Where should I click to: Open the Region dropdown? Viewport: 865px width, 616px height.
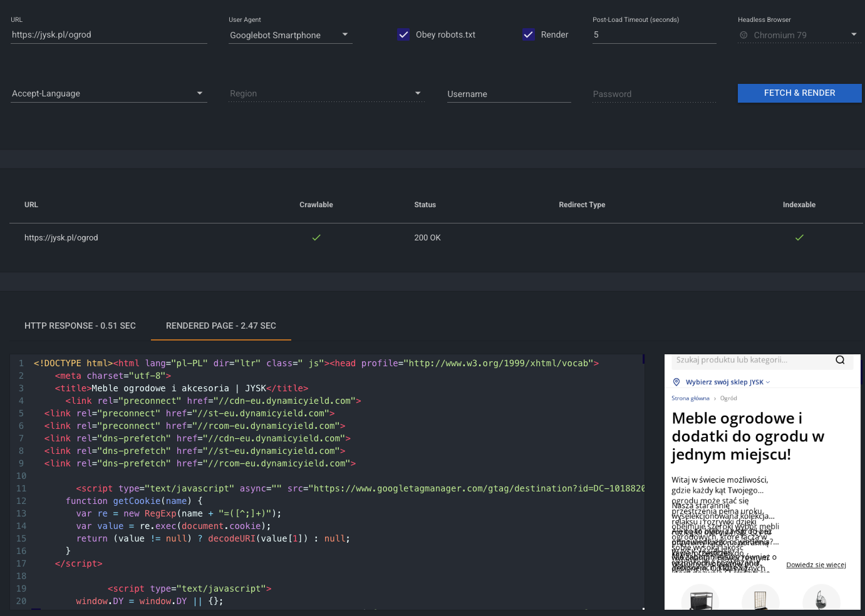[x=418, y=93]
